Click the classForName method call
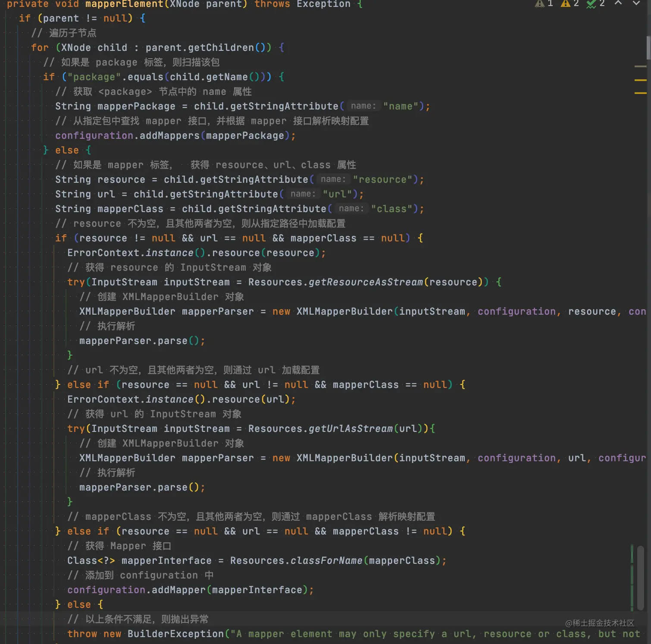Image resolution: width=651 pixels, height=644 pixels. pyautogui.click(x=326, y=560)
